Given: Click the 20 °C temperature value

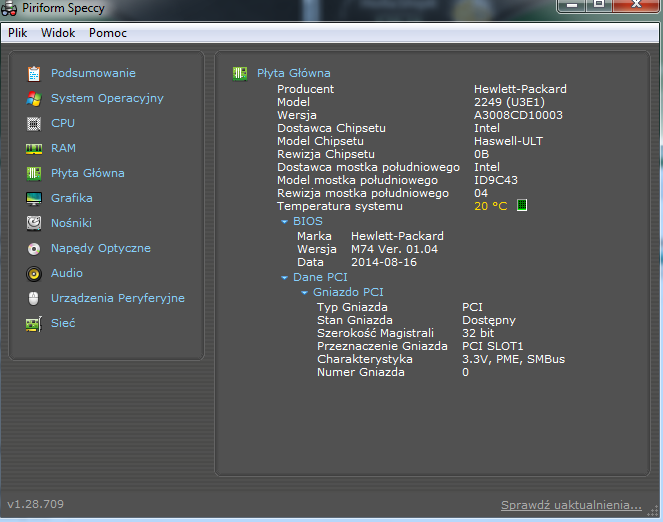Looking at the screenshot, I should (490, 206).
